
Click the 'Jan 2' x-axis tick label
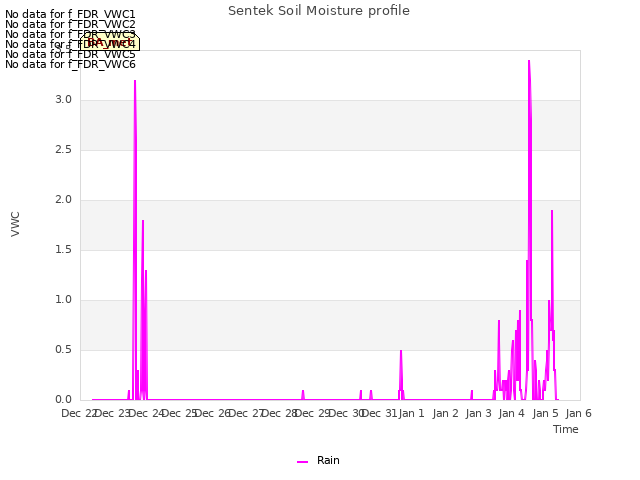445,413
